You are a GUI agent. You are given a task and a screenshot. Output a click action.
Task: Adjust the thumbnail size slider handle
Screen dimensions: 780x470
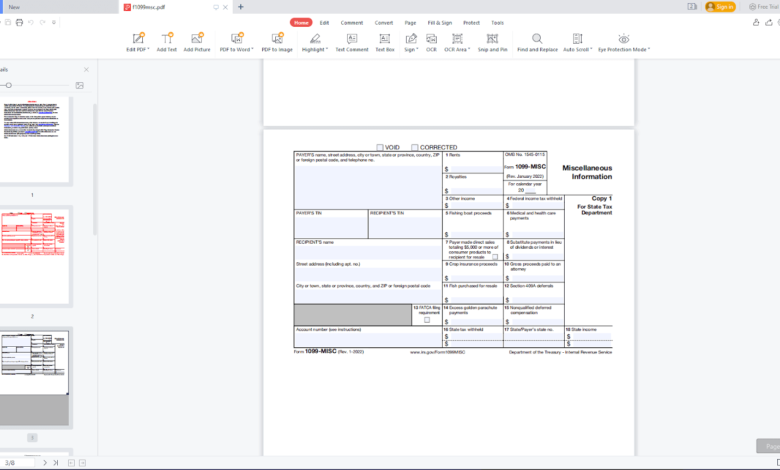tap(8, 86)
